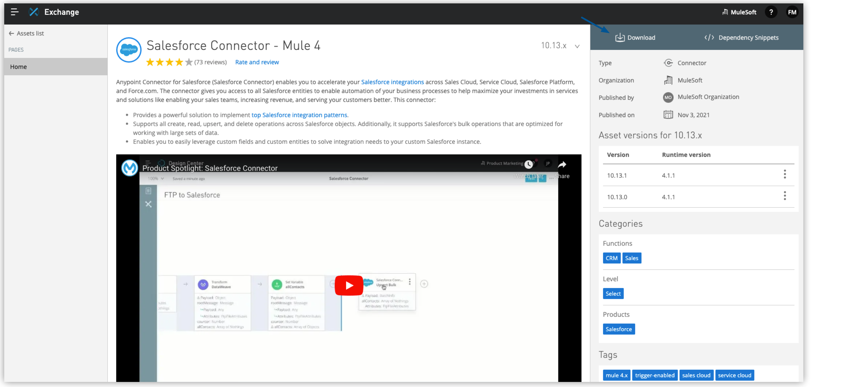868x387 pixels.
Task: Follow the Salesforce integrations link
Action: 392,82
